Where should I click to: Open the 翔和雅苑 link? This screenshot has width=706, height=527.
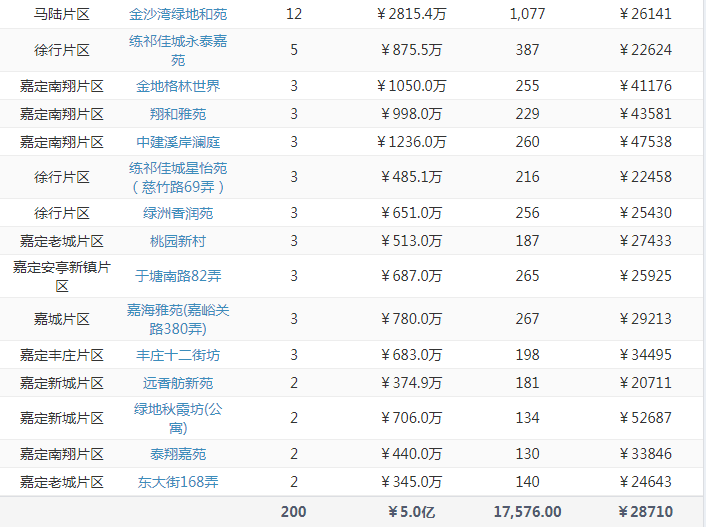(x=178, y=114)
